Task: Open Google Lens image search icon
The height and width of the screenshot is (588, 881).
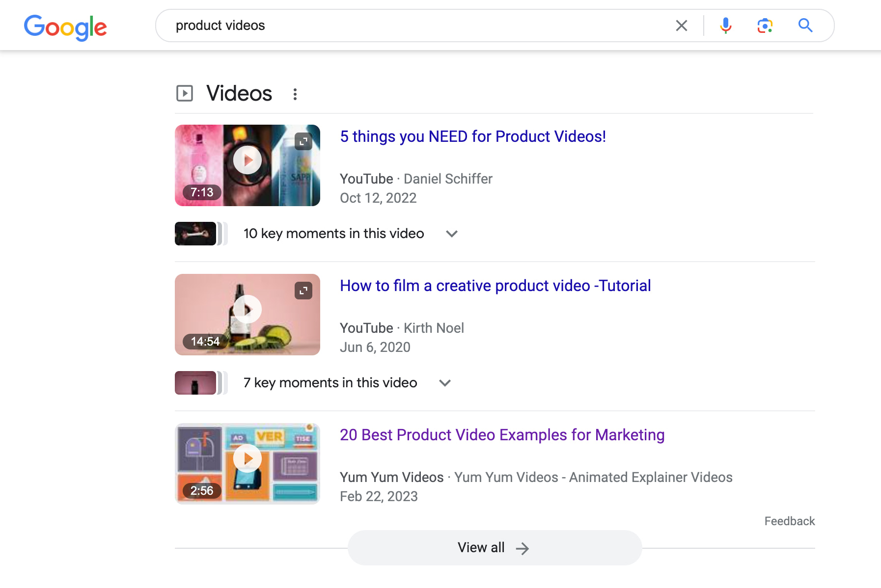Action: coord(765,26)
